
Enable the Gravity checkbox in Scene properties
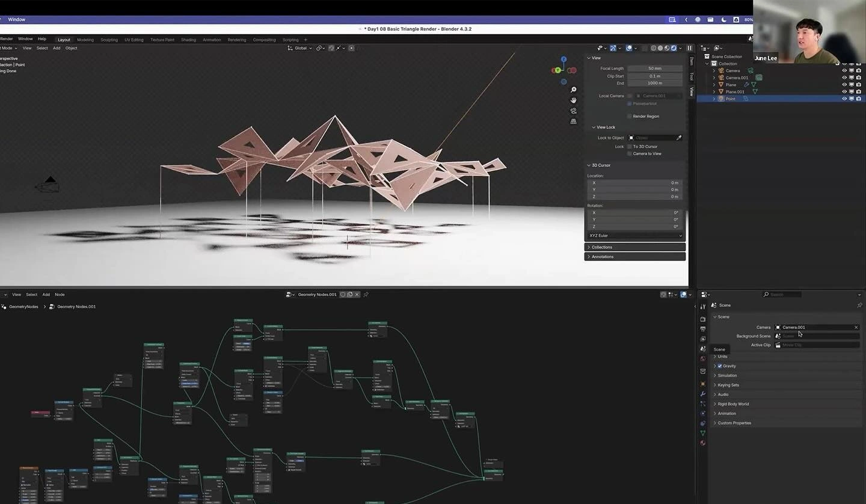(719, 366)
